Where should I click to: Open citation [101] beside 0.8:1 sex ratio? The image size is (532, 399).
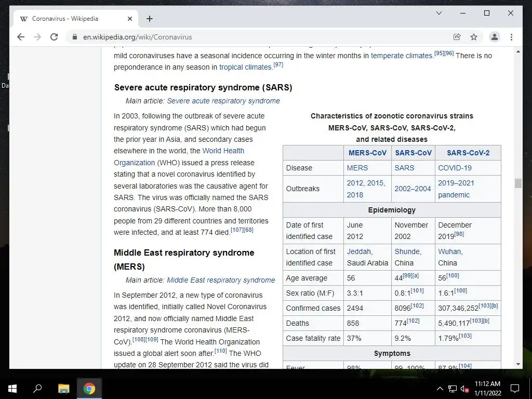point(417,290)
